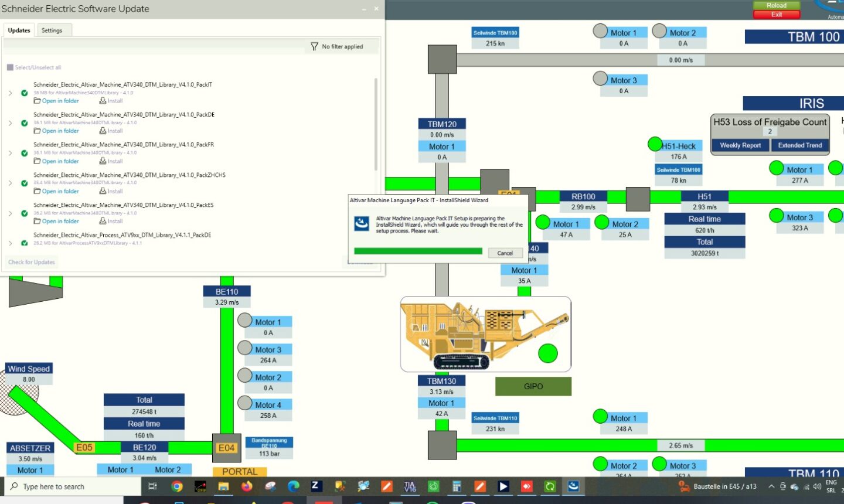Viewport: 844px width, 504px height.
Task: Toggle the Select/Unselect all checkbox
Action: [x=10, y=67]
